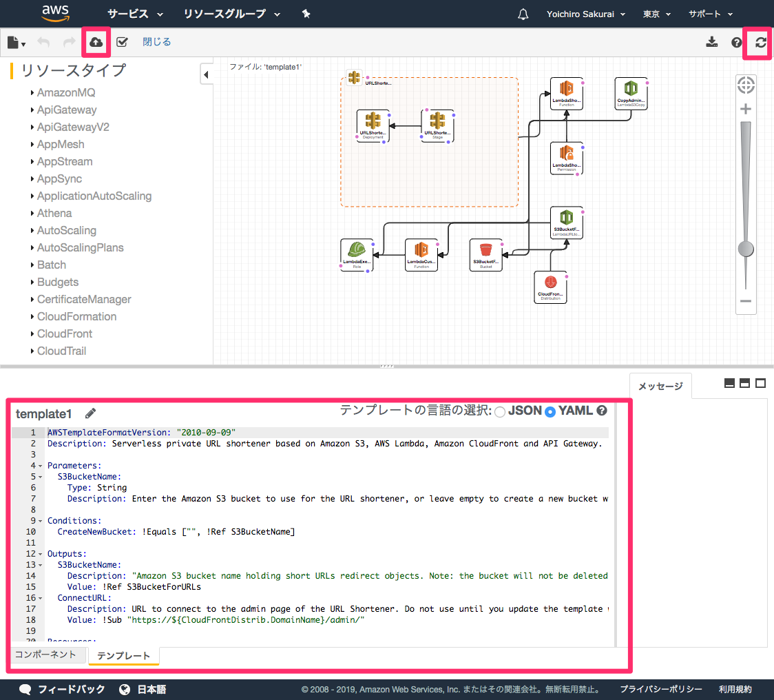
Task: Select the CloudFron... Distribution node
Action: pos(550,287)
